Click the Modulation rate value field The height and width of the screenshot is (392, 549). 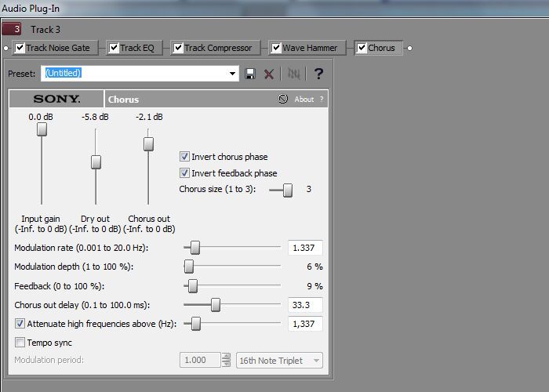point(305,248)
